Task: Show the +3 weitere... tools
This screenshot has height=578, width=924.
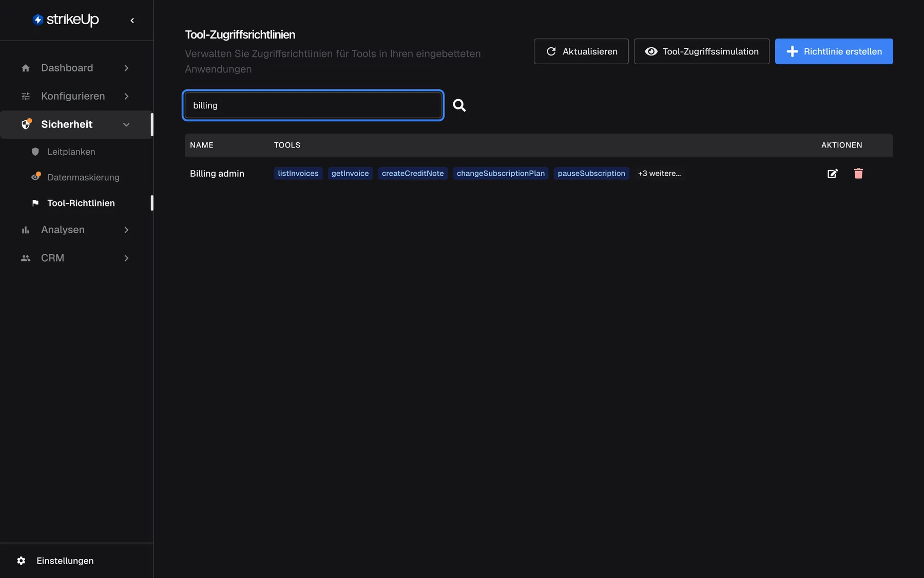Action: pyautogui.click(x=659, y=174)
